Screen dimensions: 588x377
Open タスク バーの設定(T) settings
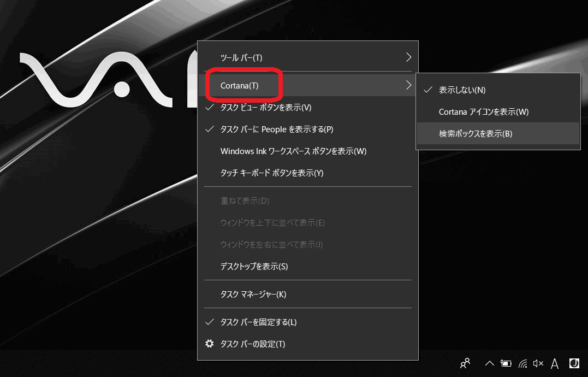pos(308,344)
